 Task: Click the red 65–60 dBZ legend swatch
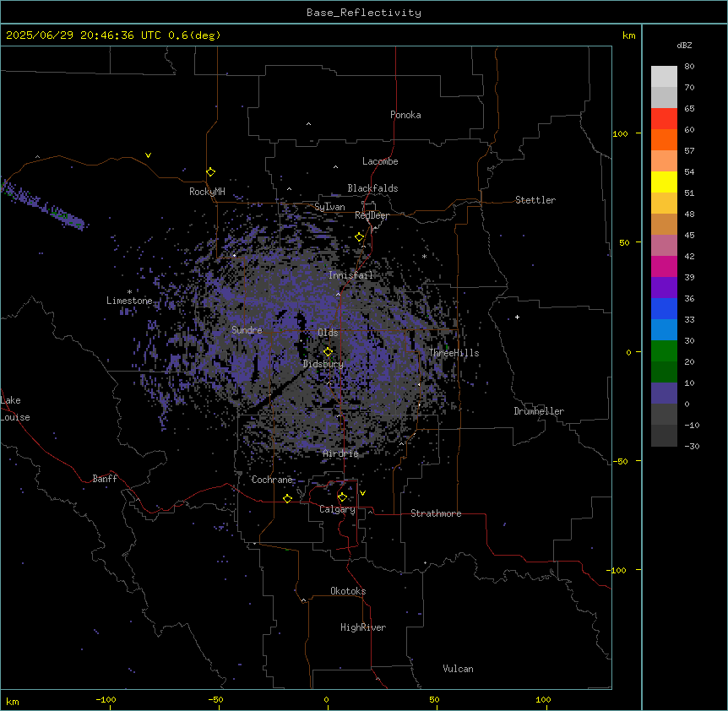click(664, 118)
